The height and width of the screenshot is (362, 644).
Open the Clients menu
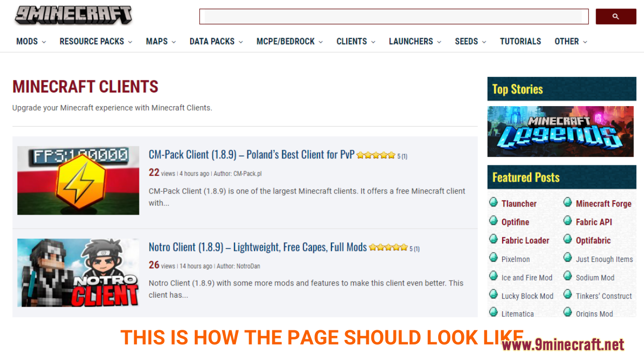[x=356, y=41]
